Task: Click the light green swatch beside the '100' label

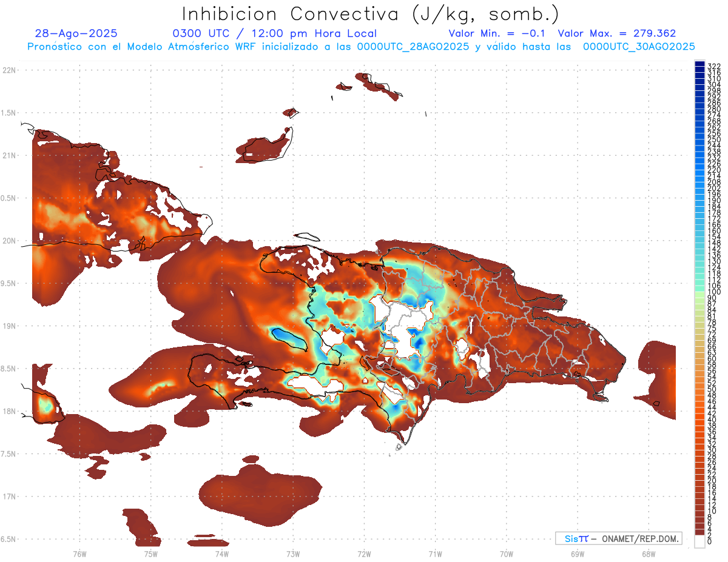Action: (x=699, y=293)
